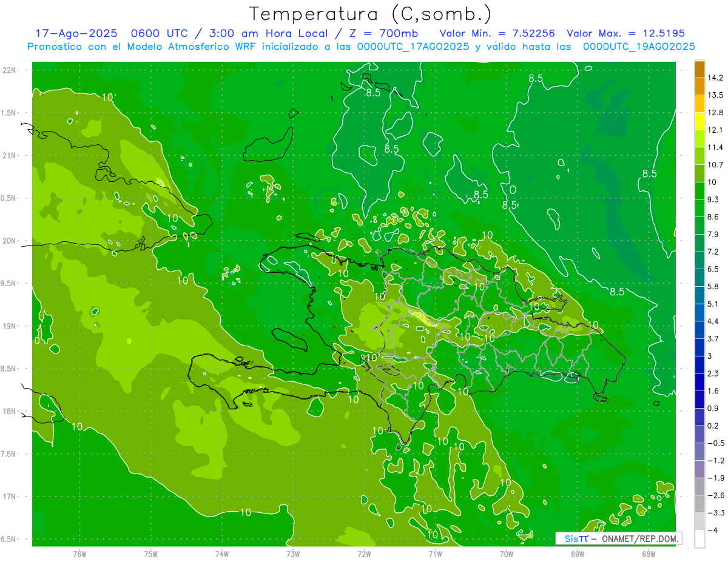Click the 74W longitude axis label
Screen dimensions: 728x562
pos(222,554)
